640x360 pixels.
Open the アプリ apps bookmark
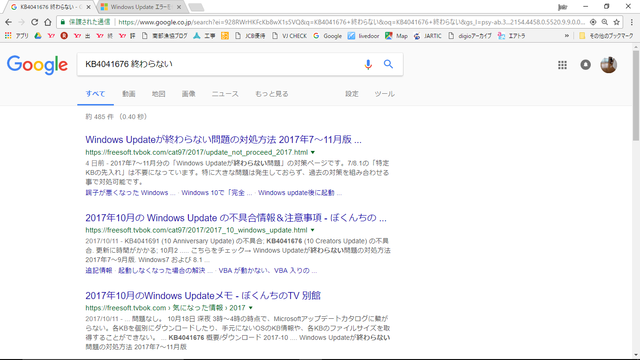click(x=17, y=36)
